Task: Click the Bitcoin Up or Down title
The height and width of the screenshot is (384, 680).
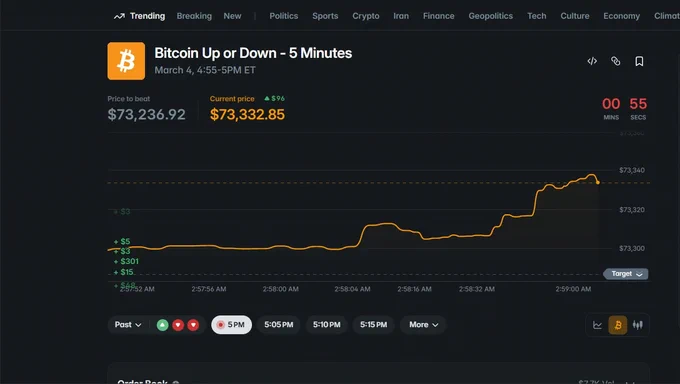Action: pyautogui.click(x=253, y=53)
